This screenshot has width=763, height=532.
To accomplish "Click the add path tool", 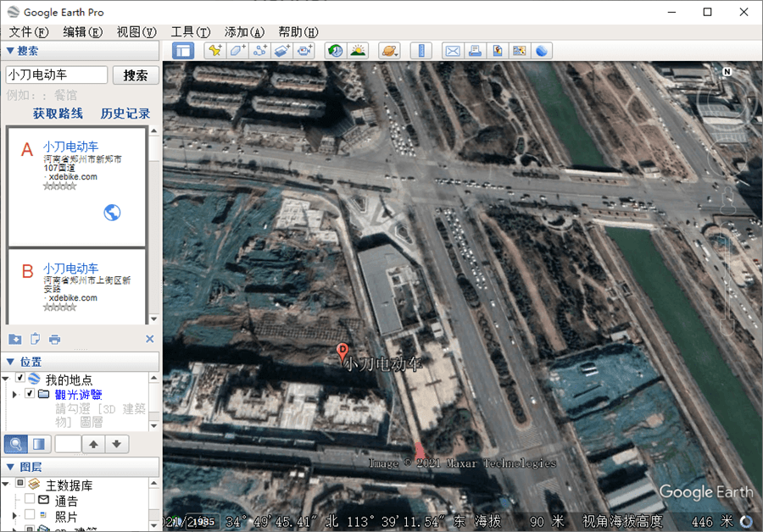I will [260, 51].
